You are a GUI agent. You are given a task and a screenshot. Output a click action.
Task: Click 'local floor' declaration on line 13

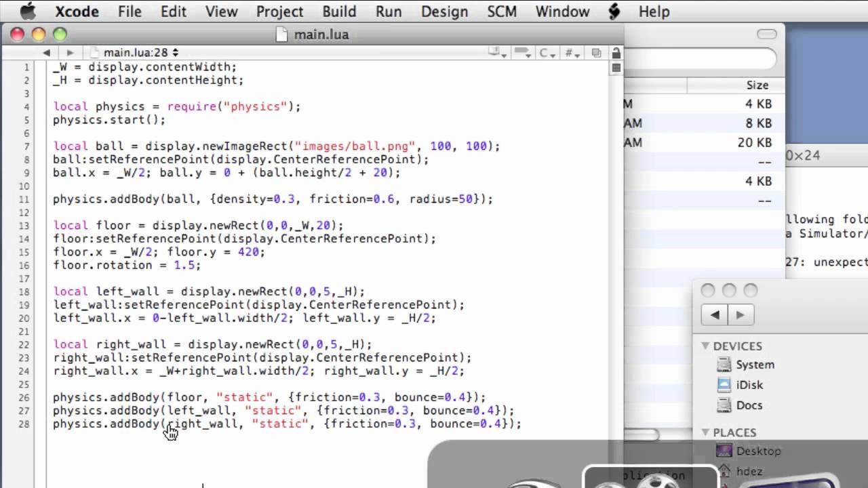coord(92,226)
